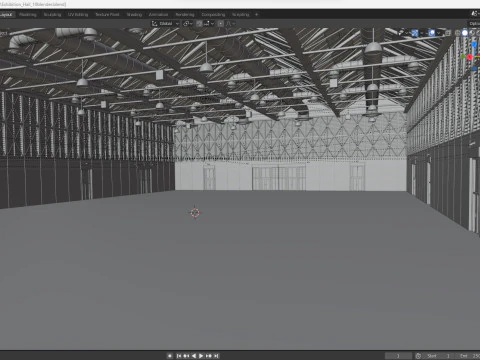Image resolution: width=480 pixels, height=360 pixels.
Task: Jump to the next keyframe
Action: (209, 356)
